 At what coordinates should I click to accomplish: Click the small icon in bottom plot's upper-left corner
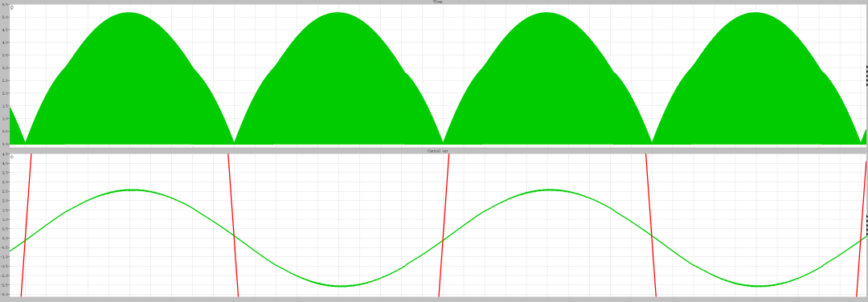coord(12,157)
